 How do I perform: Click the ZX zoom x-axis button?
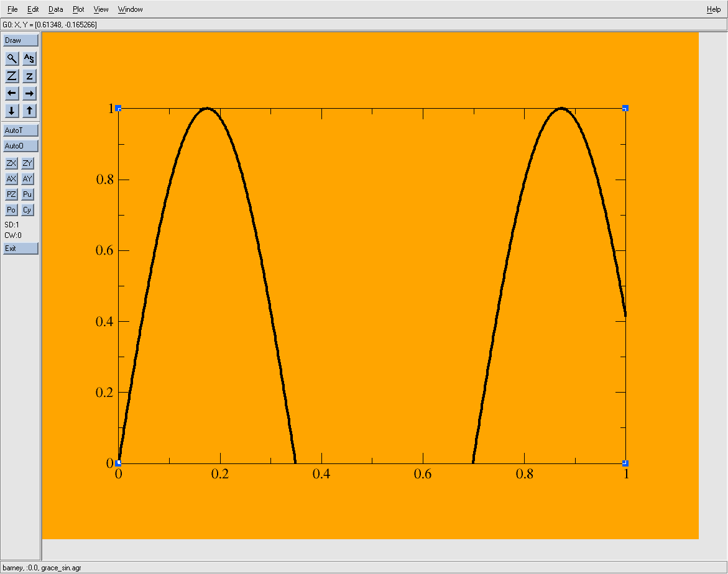11,163
